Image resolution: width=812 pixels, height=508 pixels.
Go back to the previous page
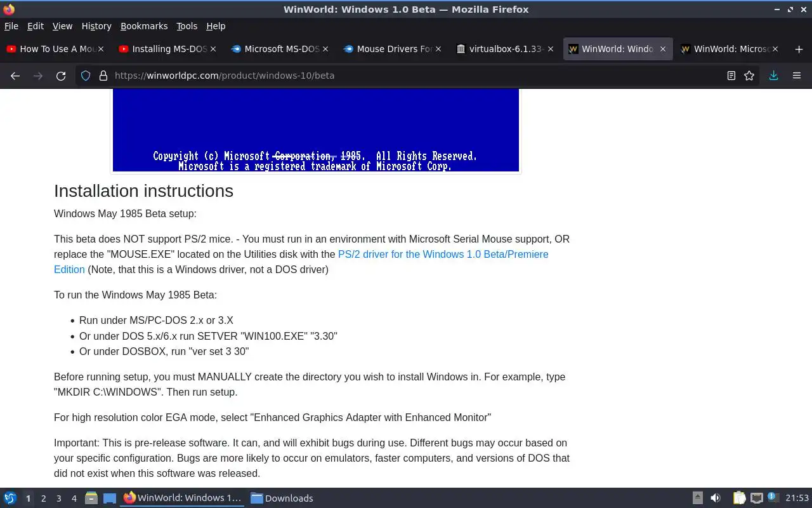point(15,76)
